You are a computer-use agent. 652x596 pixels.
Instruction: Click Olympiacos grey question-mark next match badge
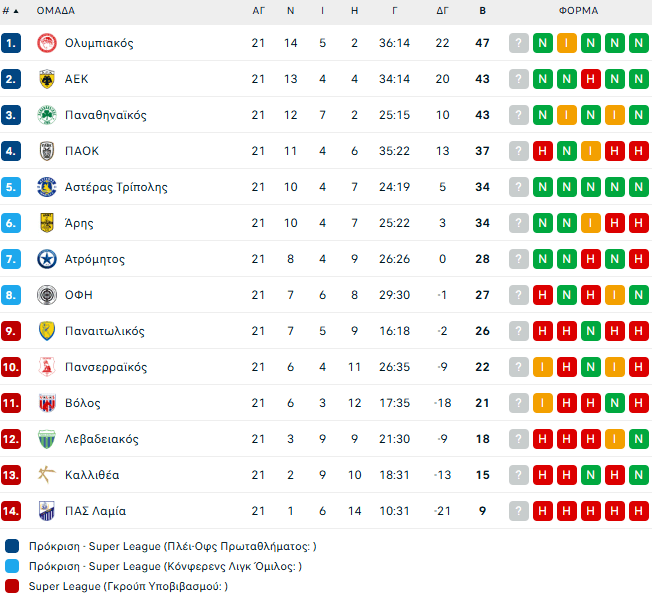click(518, 43)
